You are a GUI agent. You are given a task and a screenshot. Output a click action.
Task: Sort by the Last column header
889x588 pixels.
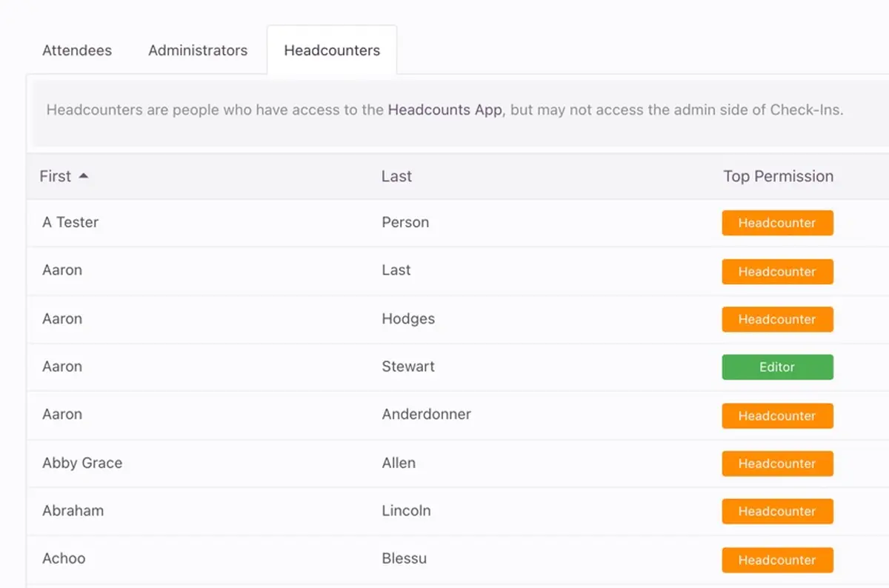click(x=396, y=176)
